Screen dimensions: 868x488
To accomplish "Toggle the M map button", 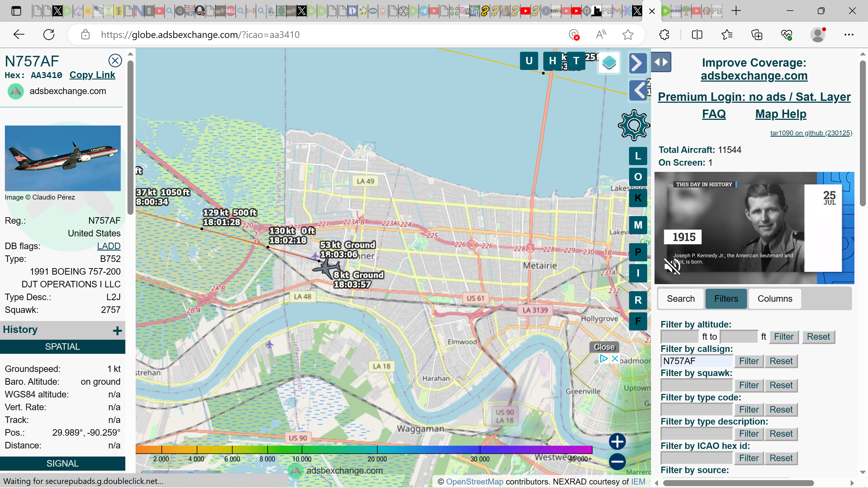I will [x=638, y=225].
